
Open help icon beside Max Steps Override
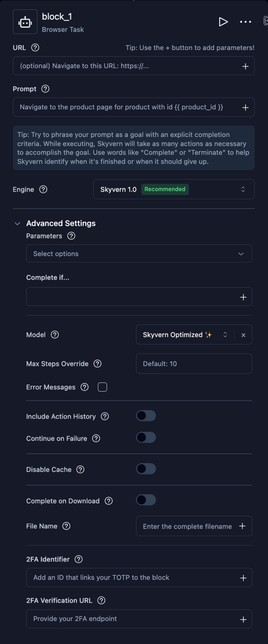(98, 364)
